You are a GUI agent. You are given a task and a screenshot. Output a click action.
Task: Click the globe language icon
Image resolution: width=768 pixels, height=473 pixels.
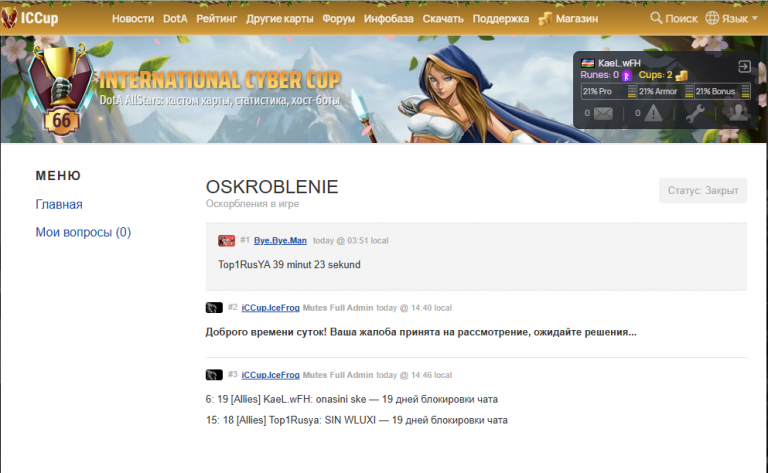tap(712, 18)
